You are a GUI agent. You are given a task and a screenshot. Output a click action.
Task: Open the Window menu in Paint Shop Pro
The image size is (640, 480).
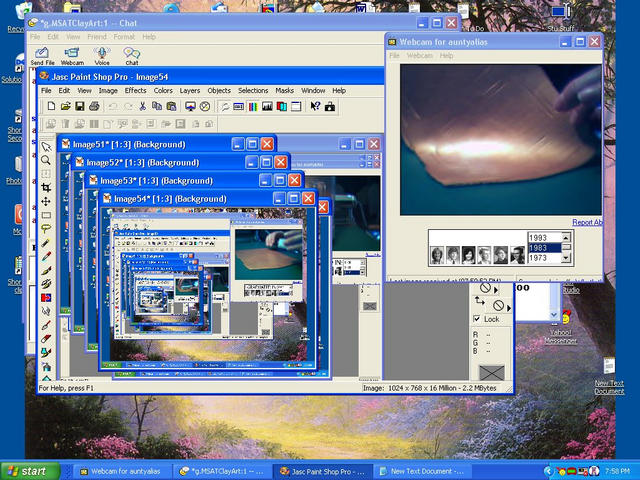coord(313,91)
